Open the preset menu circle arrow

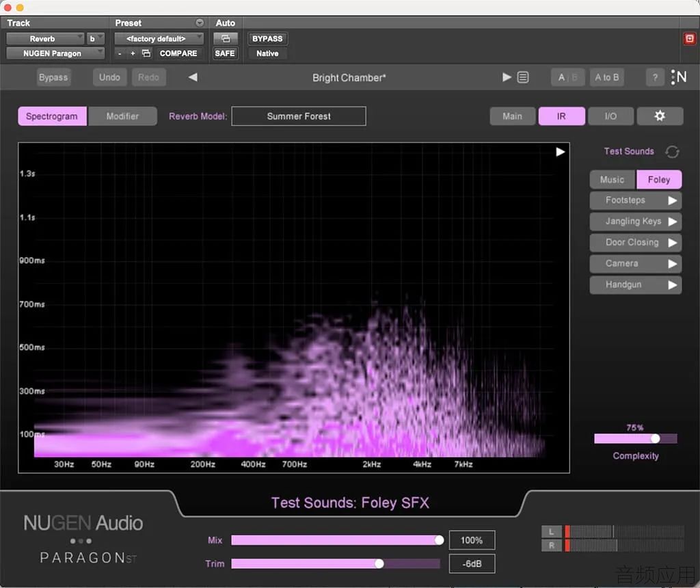[200, 23]
